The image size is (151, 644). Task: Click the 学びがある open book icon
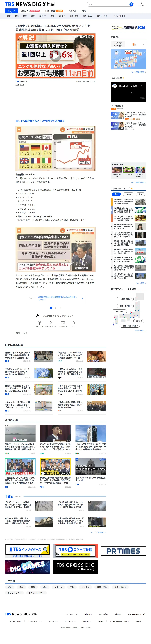(63, 323)
